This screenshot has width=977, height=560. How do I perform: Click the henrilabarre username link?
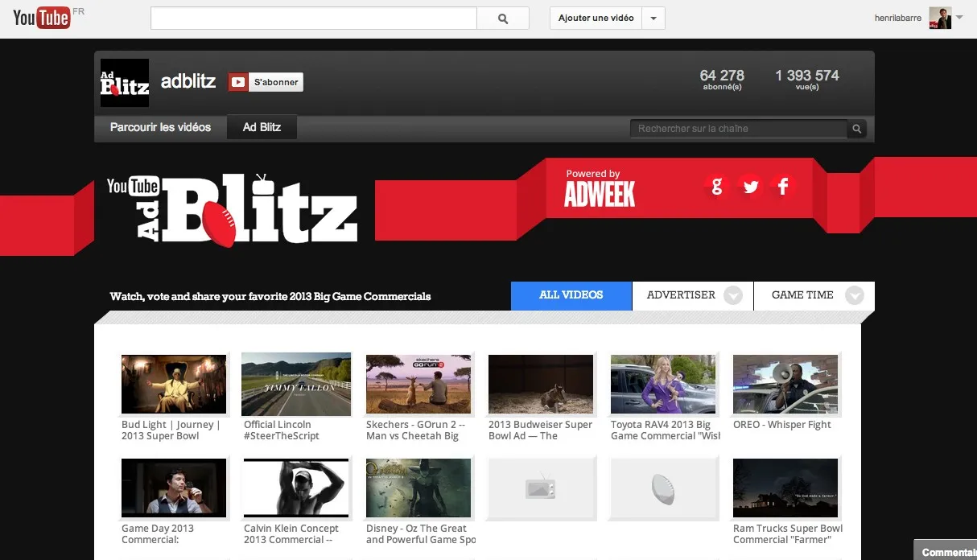[x=898, y=19]
